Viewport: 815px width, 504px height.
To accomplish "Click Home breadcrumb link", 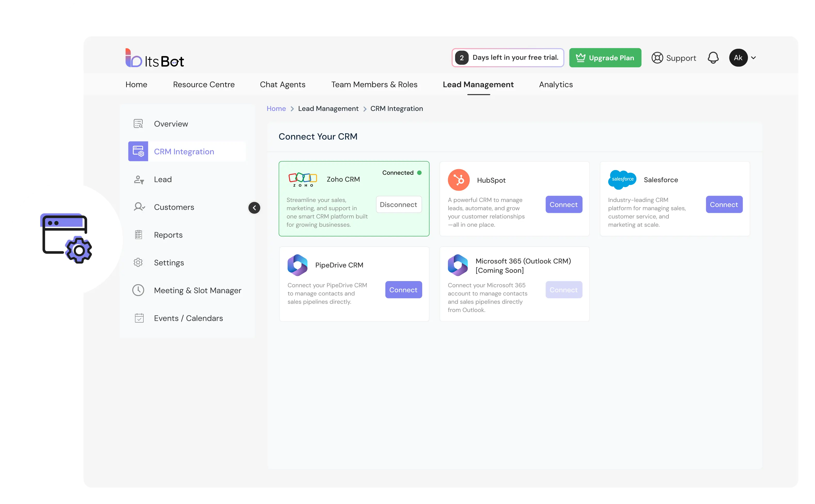I will coord(276,109).
